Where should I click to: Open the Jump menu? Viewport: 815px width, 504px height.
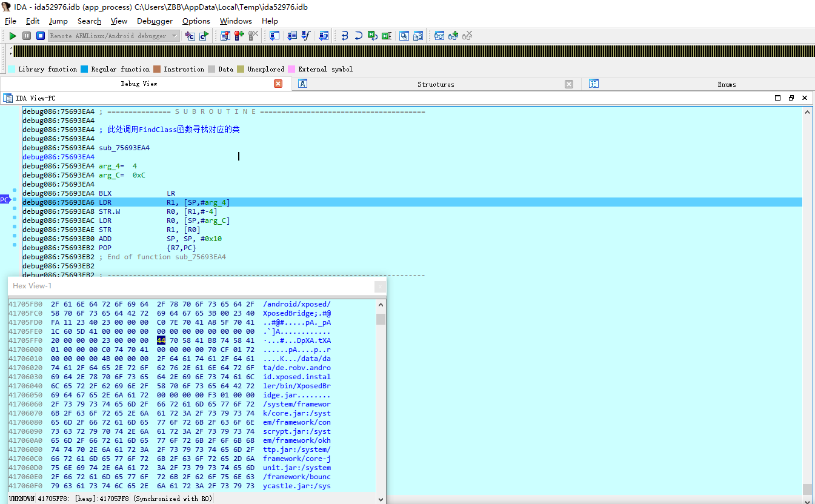pyautogui.click(x=58, y=21)
